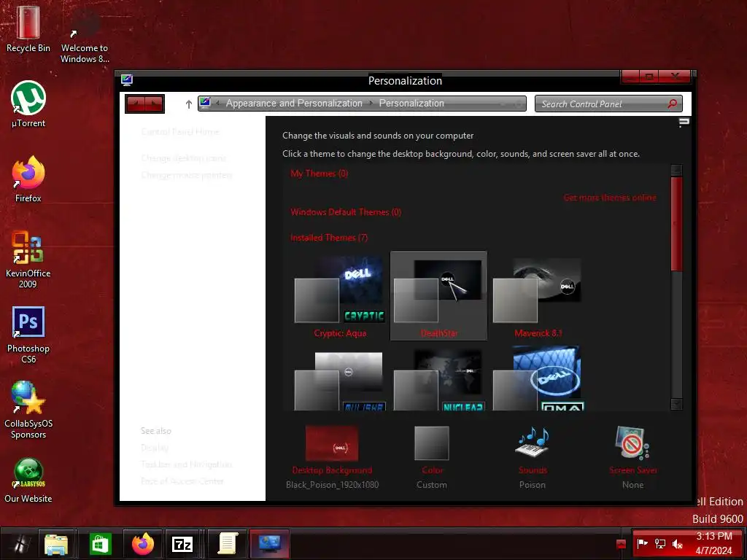This screenshot has height=560, width=747.
Task: Launch the µTorrent desktop shortcut
Action: click(x=28, y=104)
